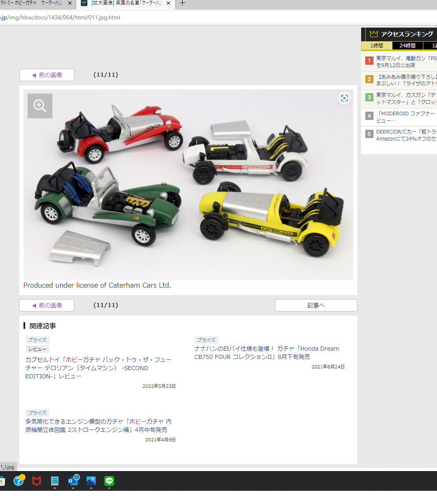Click the アクセスランキング heading
The width and height of the screenshot is (437, 504).
click(x=407, y=34)
